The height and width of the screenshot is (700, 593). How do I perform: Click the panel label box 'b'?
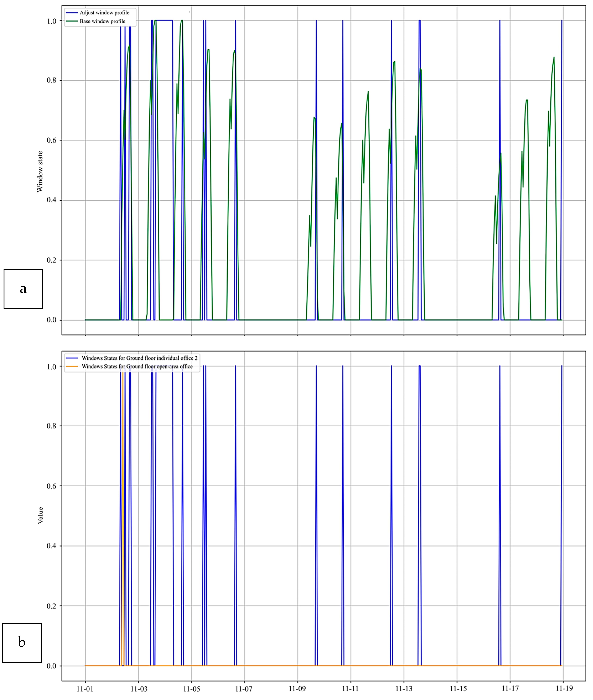(x=22, y=643)
